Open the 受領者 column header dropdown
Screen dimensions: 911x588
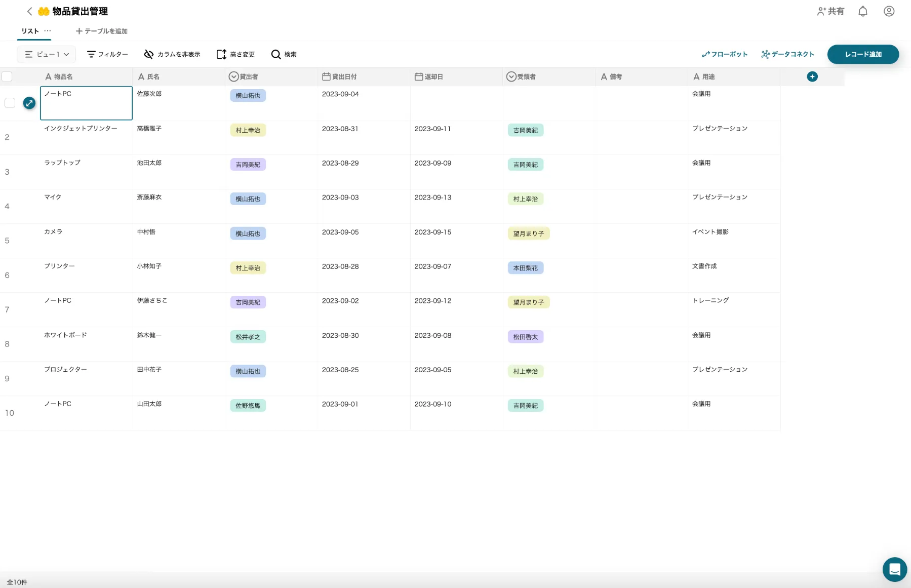tap(511, 76)
